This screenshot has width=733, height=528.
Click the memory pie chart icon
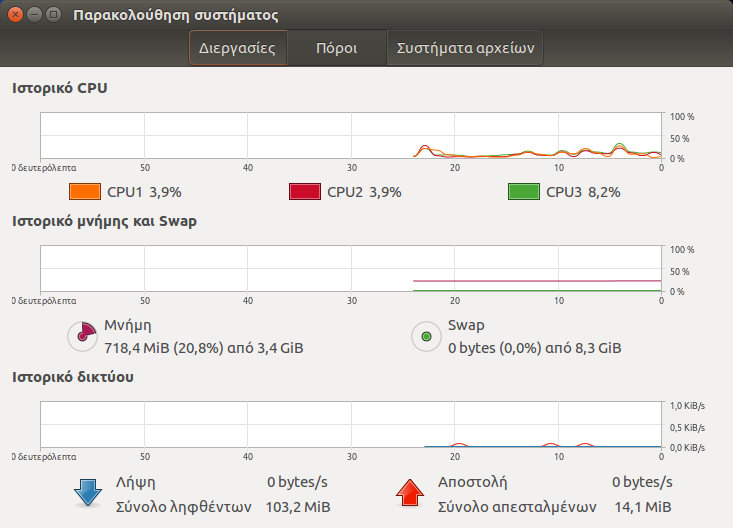click(83, 336)
